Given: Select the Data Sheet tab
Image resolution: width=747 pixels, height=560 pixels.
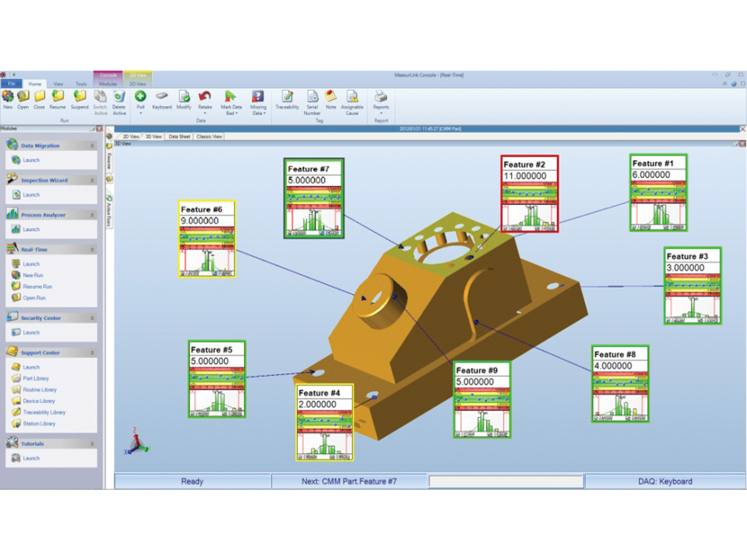Looking at the screenshot, I should pyautogui.click(x=179, y=136).
